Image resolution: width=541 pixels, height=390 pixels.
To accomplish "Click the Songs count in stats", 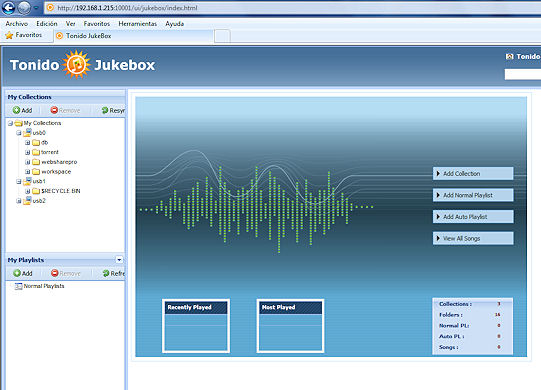I will pyautogui.click(x=499, y=347).
